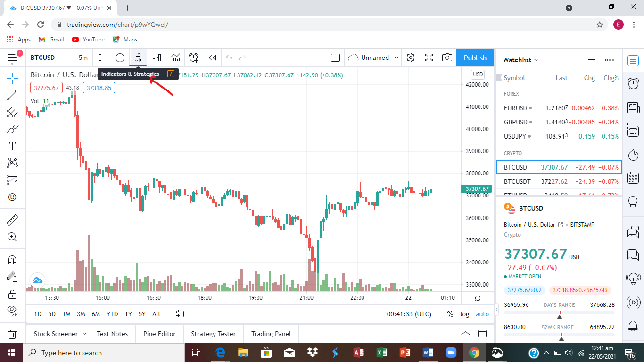Open the Trading Panel tab

[x=271, y=334]
